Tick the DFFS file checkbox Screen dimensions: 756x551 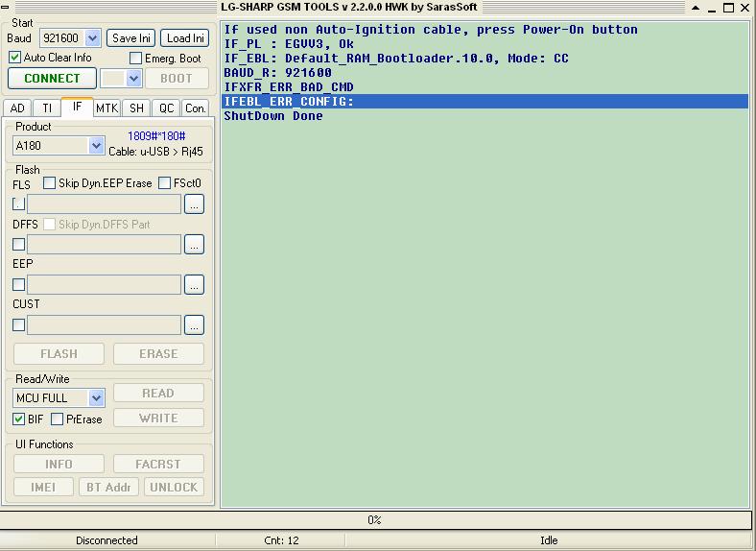(18, 245)
